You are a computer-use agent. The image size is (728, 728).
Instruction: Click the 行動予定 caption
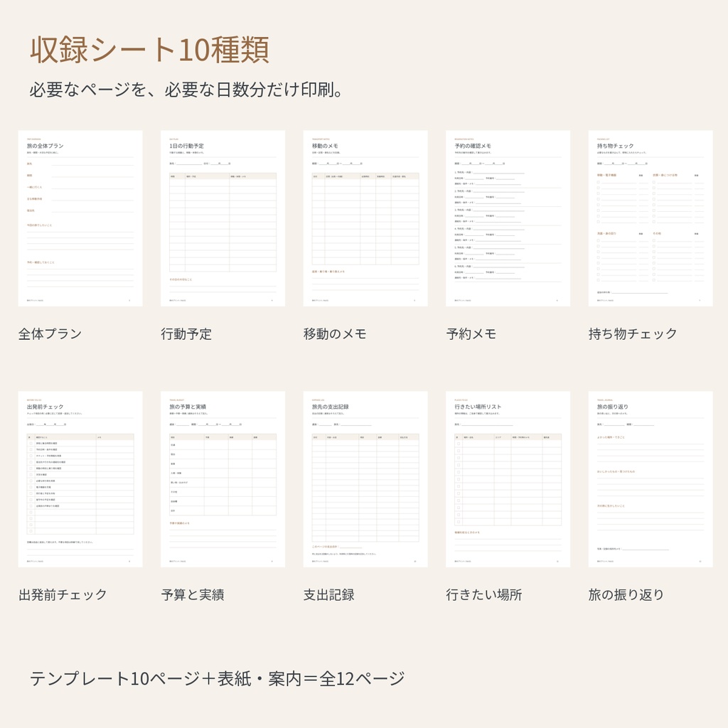coord(186,334)
